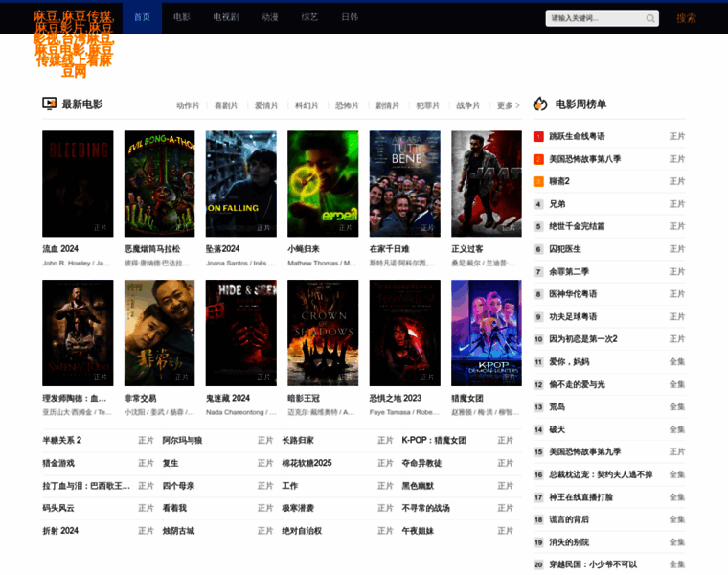Open the Bleeding movie poster
Image resolution: width=728 pixels, height=575 pixels.
click(x=78, y=183)
